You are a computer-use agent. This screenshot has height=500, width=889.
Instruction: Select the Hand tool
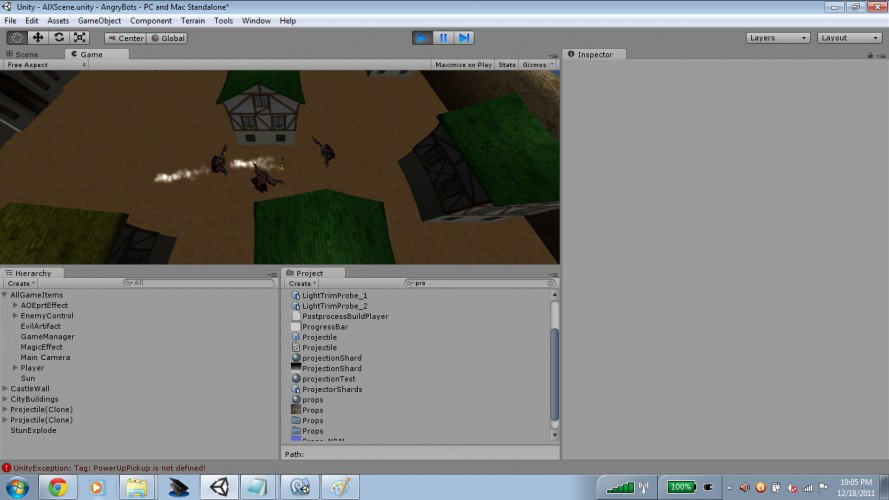click(16, 38)
